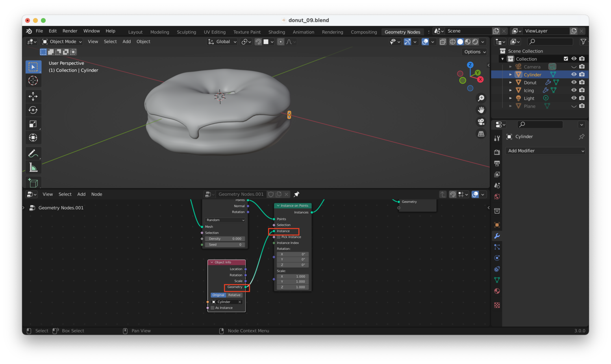Click the Cursor tool icon
The width and height of the screenshot is (611, 364).
coord(33,81)
